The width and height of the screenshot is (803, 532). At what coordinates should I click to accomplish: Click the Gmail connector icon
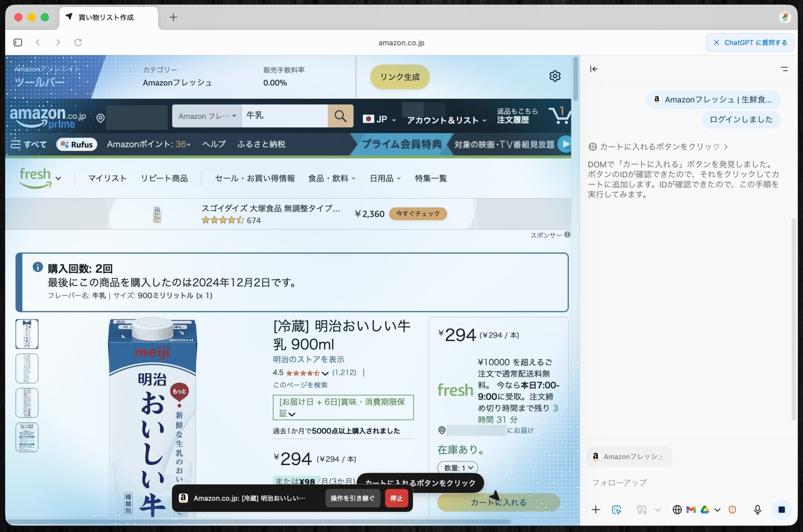click(691, 509)
